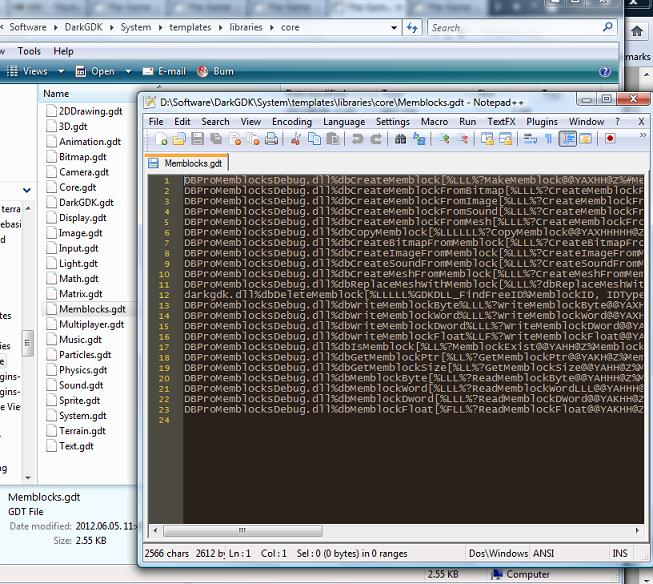Expand the arrow after libraries breadcrumb
This screenshot has width=653, height=584.
pyautogui.click(x=272, y=28)
